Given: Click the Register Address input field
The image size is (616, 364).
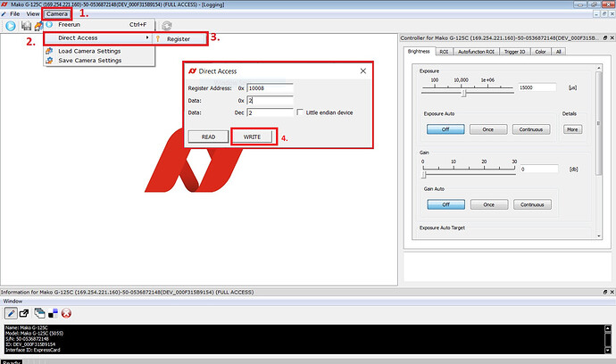Looking at the screenshot, I should click(270, 88).
